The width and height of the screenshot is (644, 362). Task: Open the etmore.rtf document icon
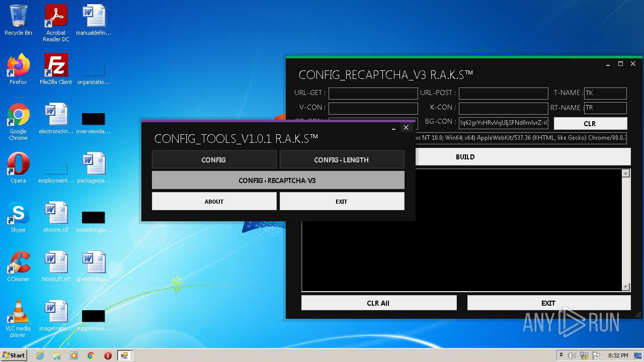(56, 217)
